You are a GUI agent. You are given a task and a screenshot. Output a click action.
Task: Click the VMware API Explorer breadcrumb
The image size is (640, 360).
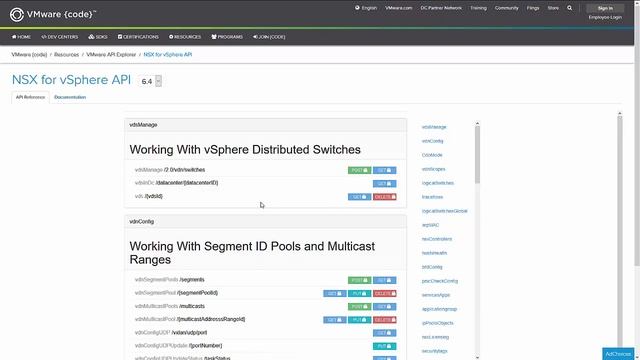pos(111,54)
